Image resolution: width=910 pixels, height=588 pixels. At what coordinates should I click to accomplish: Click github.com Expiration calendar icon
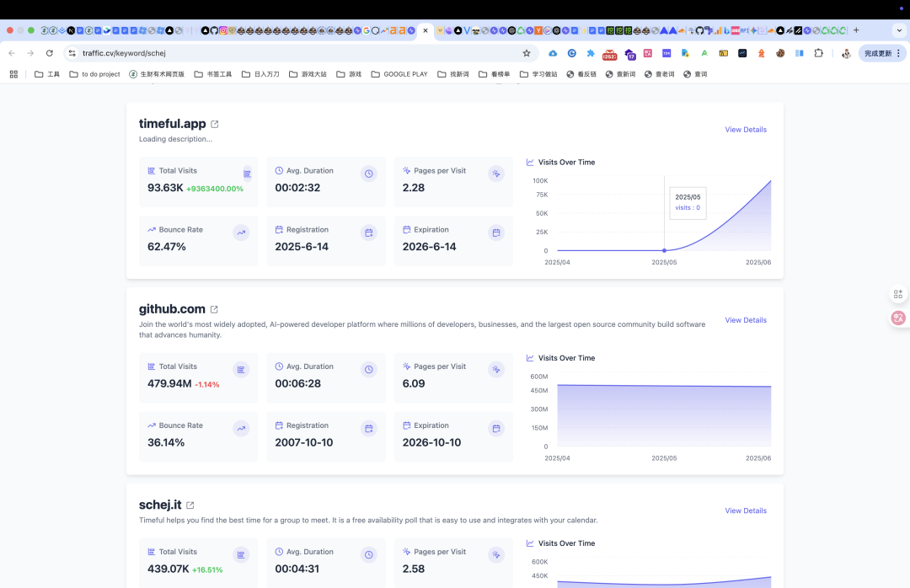coord(496,429)
